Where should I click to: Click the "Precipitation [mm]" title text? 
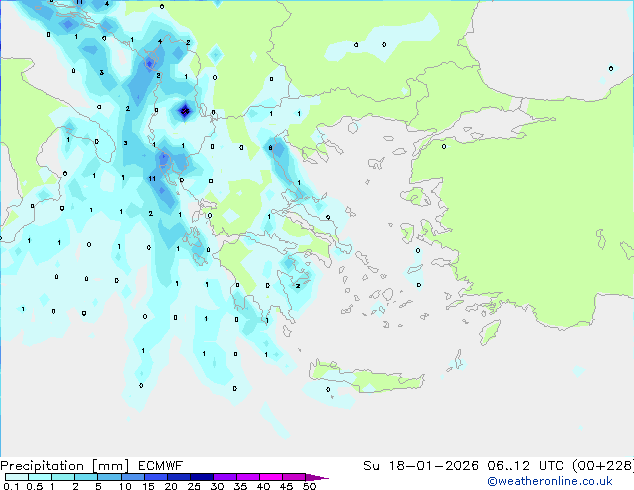pyautogui.click(x=64, y=466)
